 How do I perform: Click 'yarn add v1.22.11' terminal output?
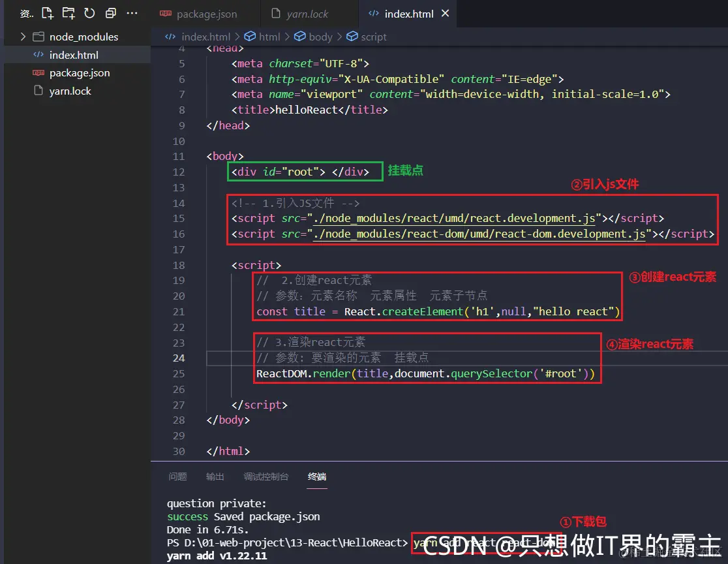click(217, 556)
